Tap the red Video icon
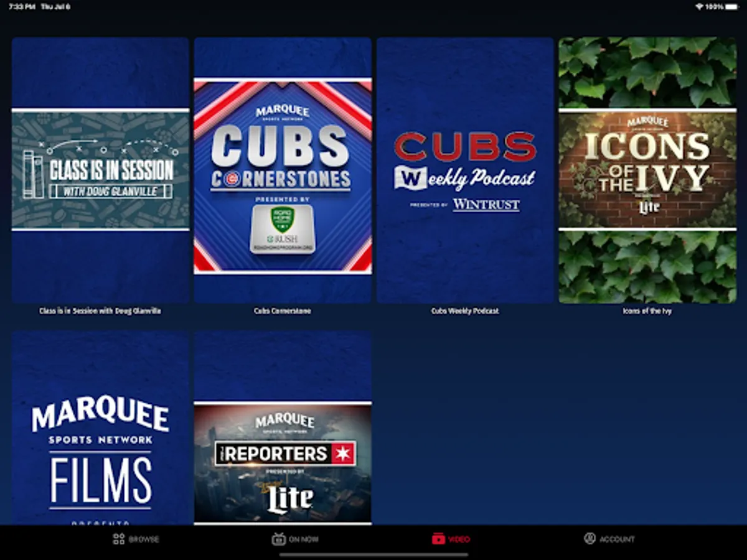Screen dimensions: 747x560 tap(438, 539)
